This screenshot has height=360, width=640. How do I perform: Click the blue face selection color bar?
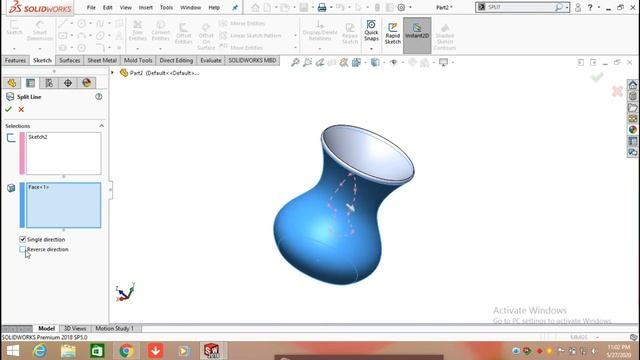click(22, 205)
